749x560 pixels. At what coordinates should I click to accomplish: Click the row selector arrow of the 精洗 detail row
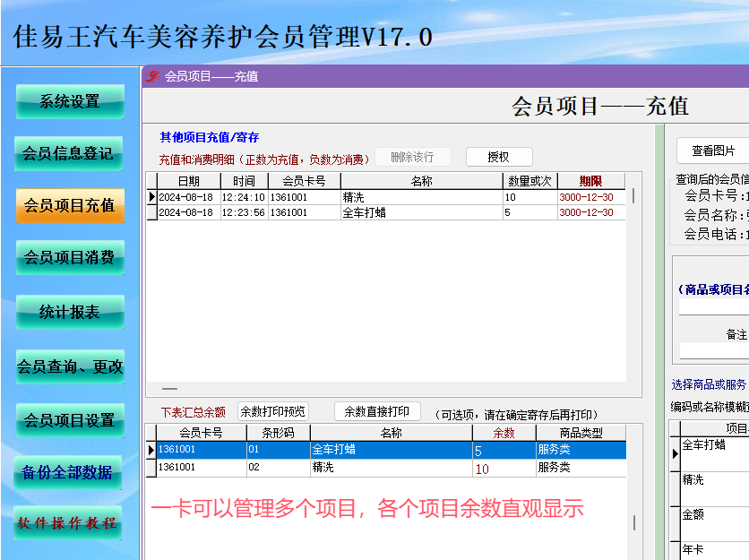pos(152,197)
